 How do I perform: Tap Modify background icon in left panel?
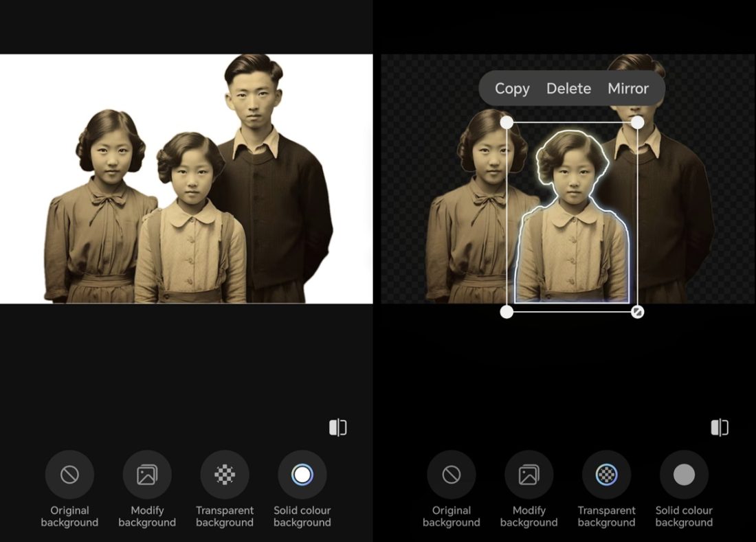(147, 475)
